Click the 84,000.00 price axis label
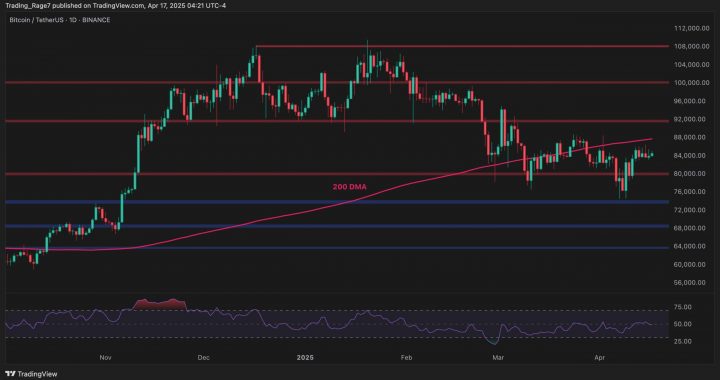 (x=691, y=156)
